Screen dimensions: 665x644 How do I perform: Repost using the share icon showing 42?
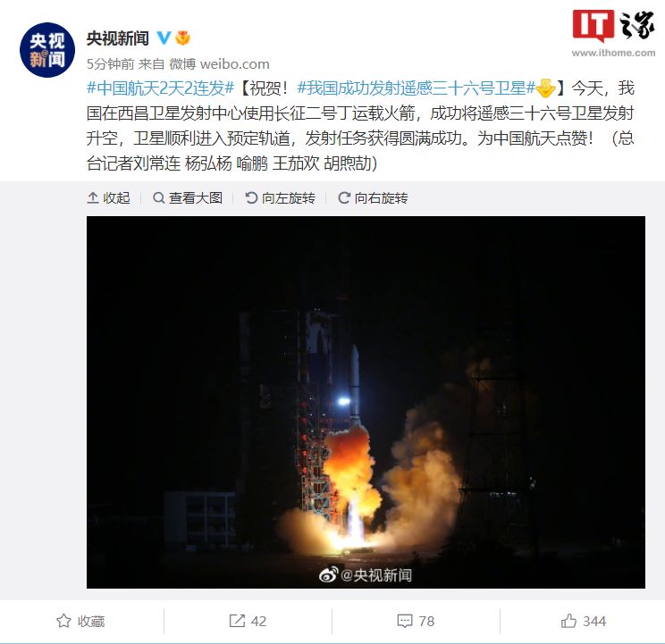pyautogui.click(x=237, y=621)
